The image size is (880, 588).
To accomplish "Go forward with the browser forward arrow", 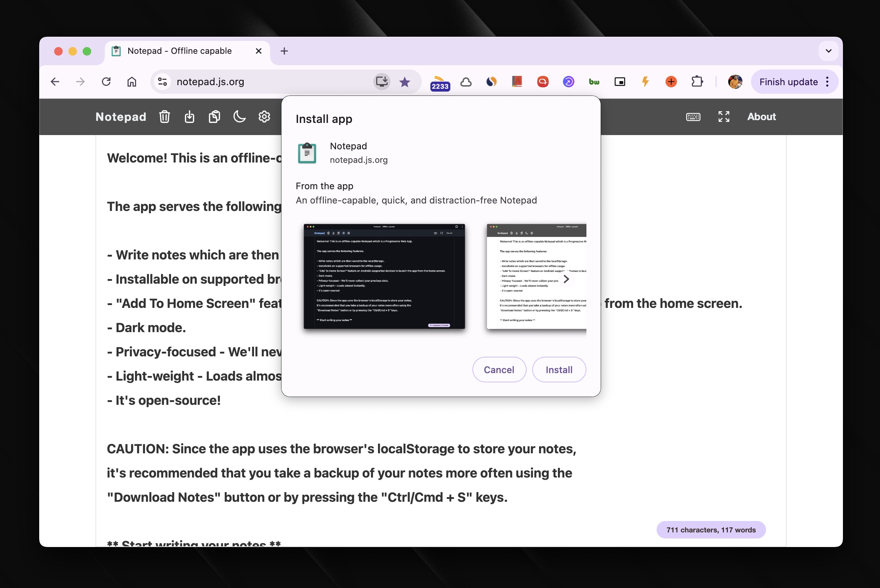I will tap(80, 81).
